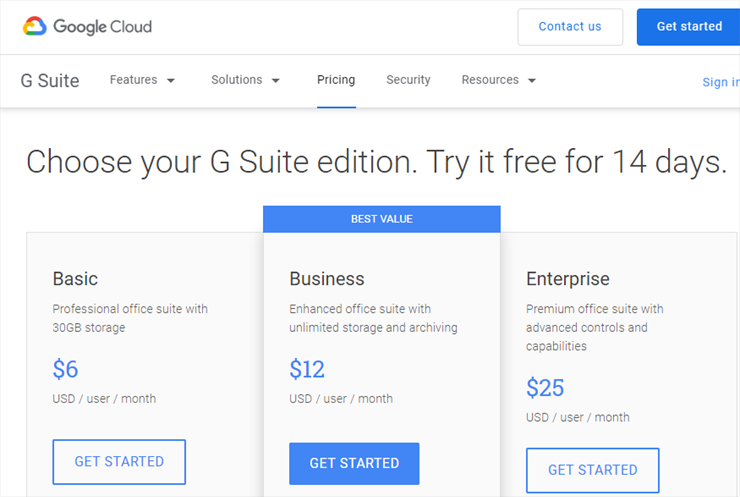Click the Best Value banner
This screenshot has height=497, width=740.
click(382, 219)
